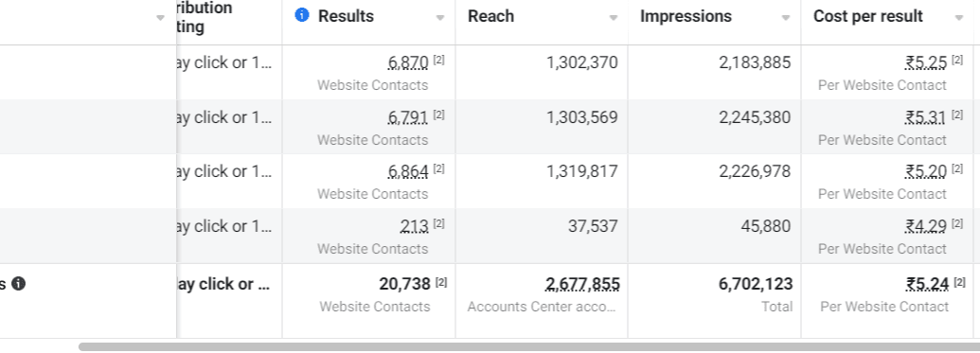Click the ₹5.20 cost per result
Image resolution: width=980 pixels, height=353 pixels.
click(926, 171)
